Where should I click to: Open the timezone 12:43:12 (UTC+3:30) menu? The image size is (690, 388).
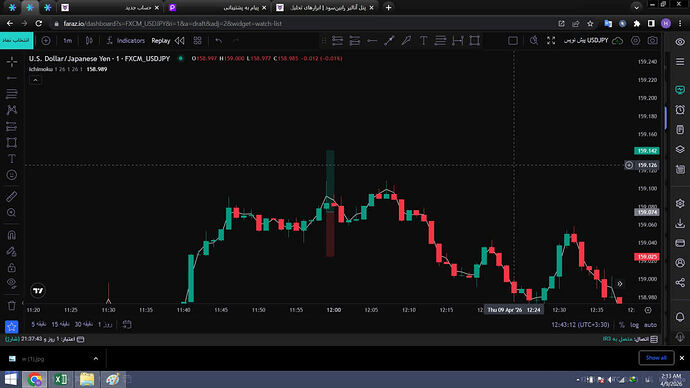[580, 325]
